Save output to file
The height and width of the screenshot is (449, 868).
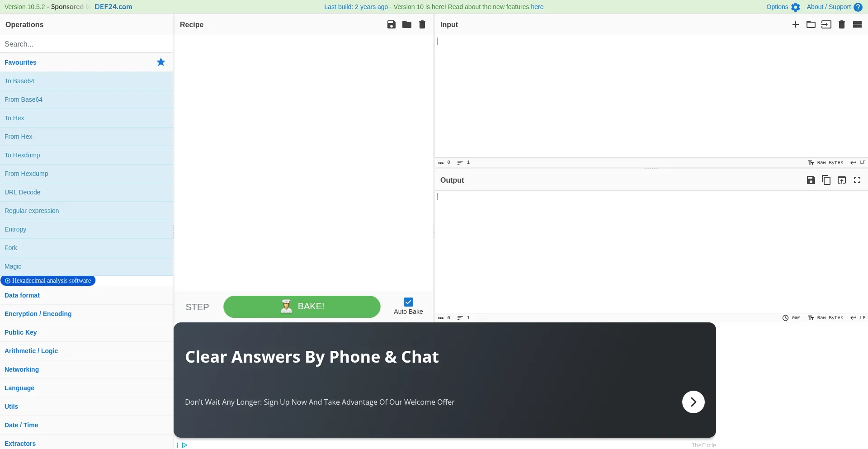coord(811,180)
